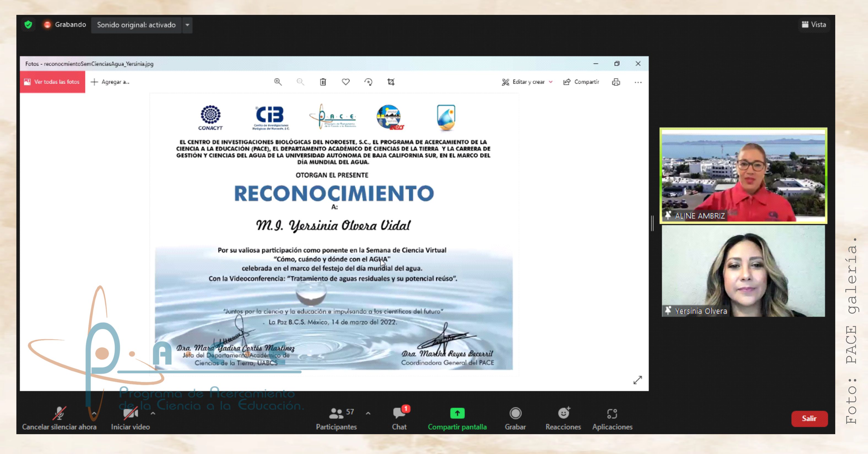Toggle Sonido original activado button
Viewport: 868px width, 454px height.
[136, 25]
